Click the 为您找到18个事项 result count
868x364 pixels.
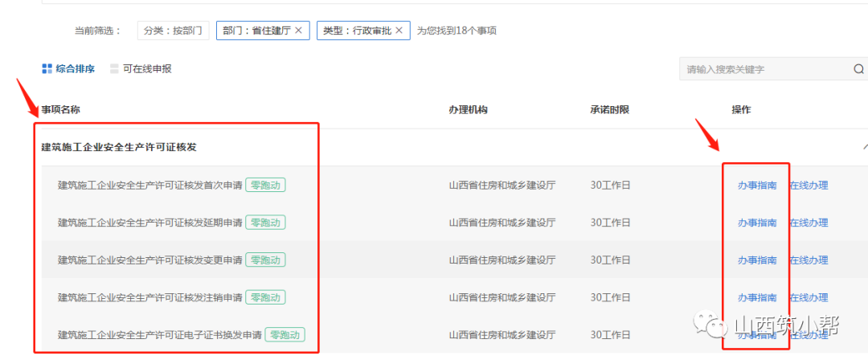pos(457,31)
